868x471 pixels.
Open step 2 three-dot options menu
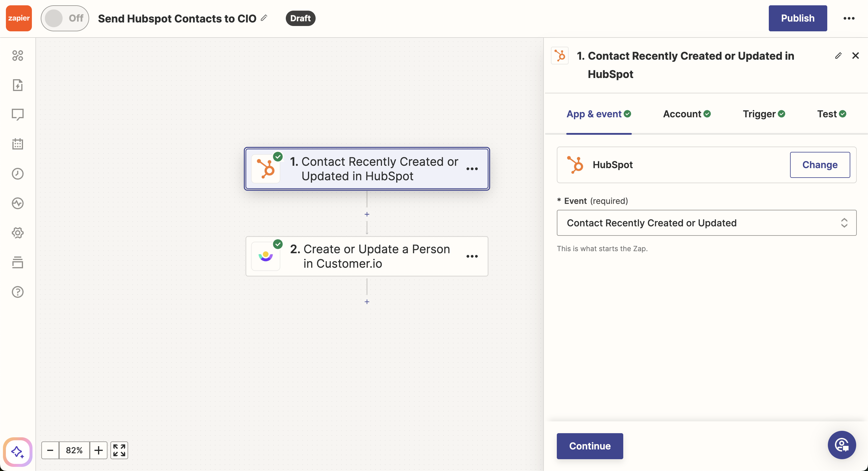pos(472,256)
